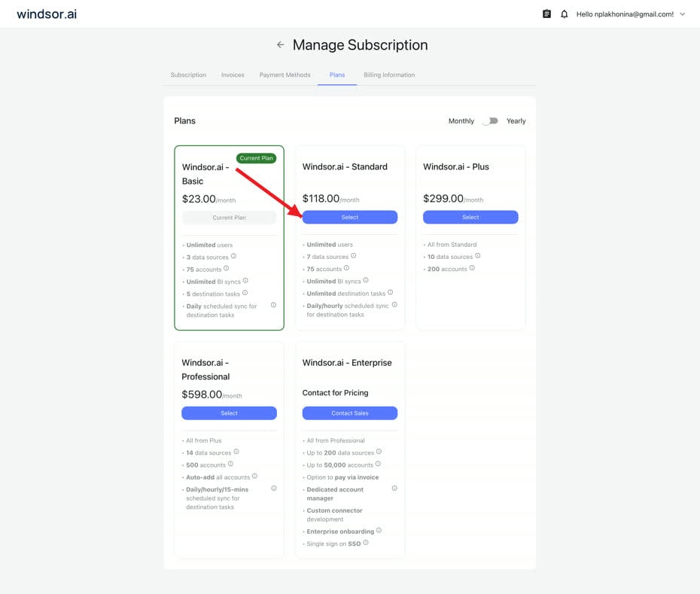
Task: Open info icon for Plus 200 accounts
Action: pyautogui.click(x=473, y=268)
